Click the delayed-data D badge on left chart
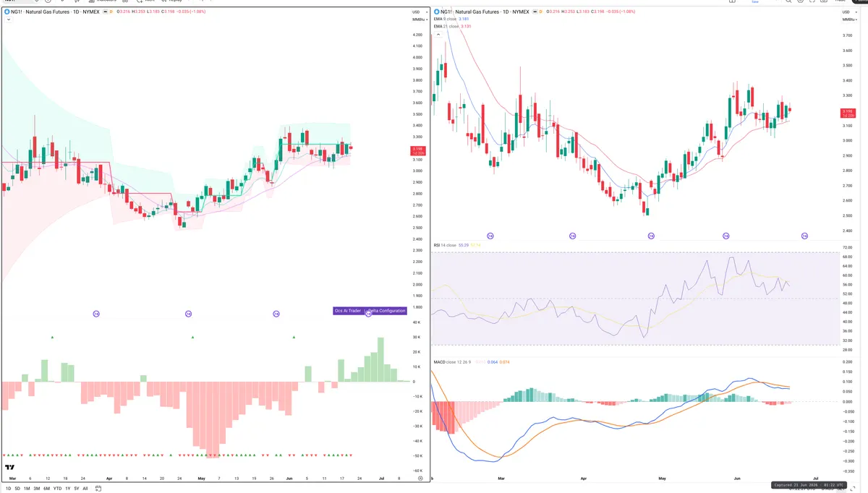 [x=111, y=12]
